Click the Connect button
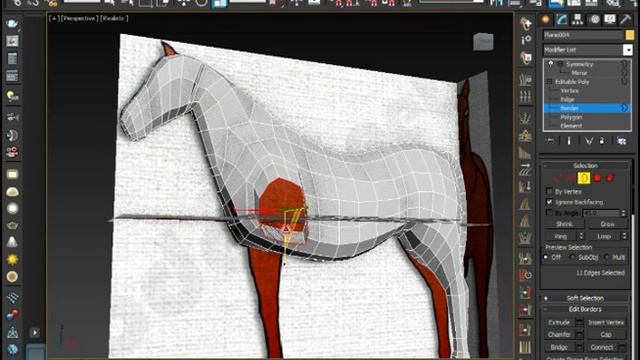Image resolution: width=640 pixels, height=360 pixels. click(602, 347)
